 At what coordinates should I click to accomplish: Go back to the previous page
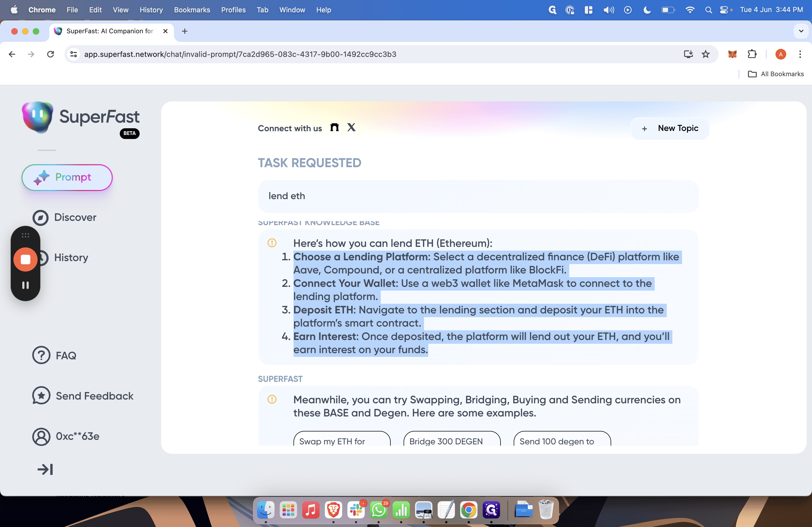(12, 54)
